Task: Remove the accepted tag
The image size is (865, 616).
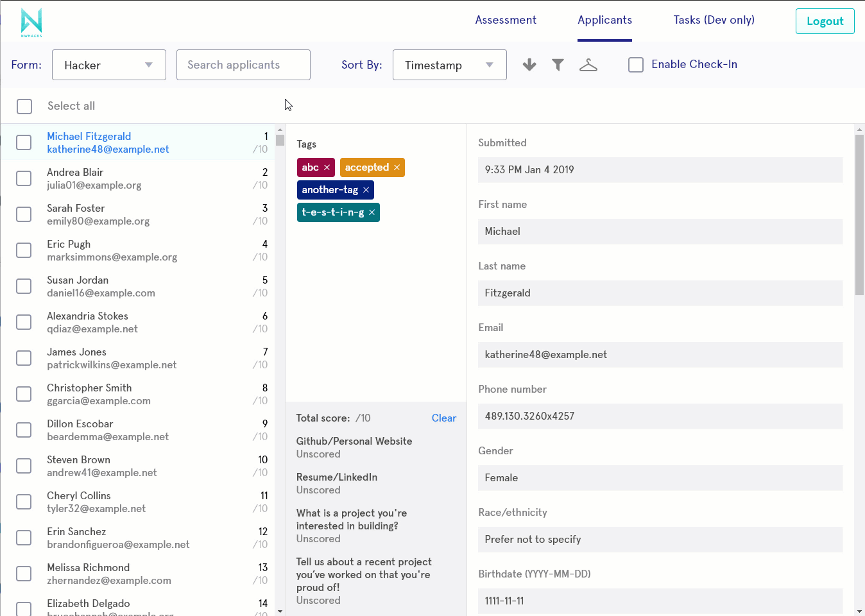Action: click(x=397, y=167)
